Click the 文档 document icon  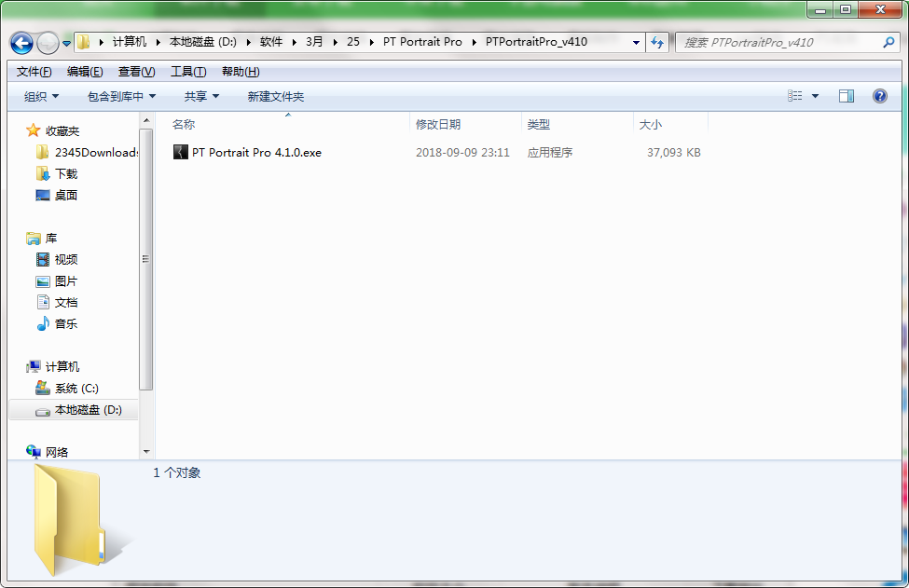[43, 302]
